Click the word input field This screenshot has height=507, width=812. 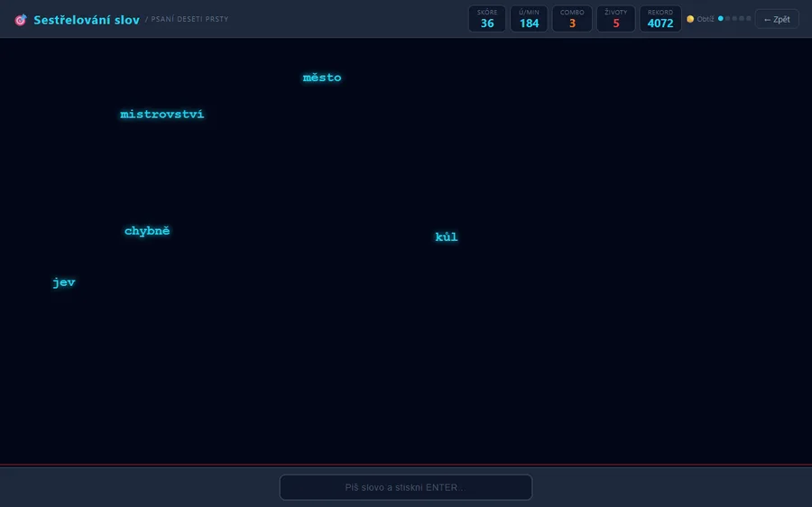tap(405, 487)
